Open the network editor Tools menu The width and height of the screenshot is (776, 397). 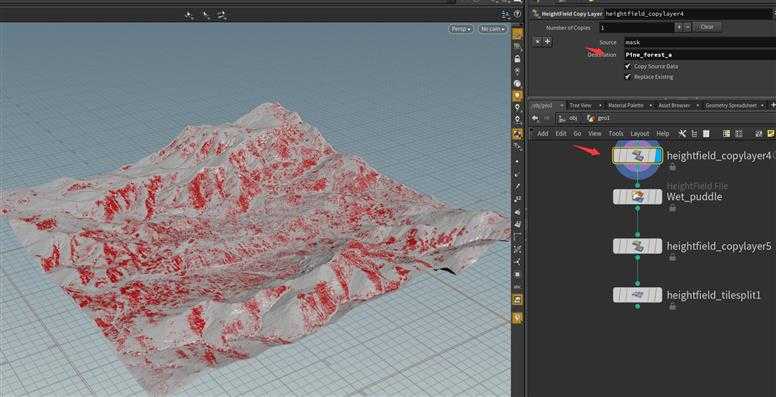tap(616, 134)
